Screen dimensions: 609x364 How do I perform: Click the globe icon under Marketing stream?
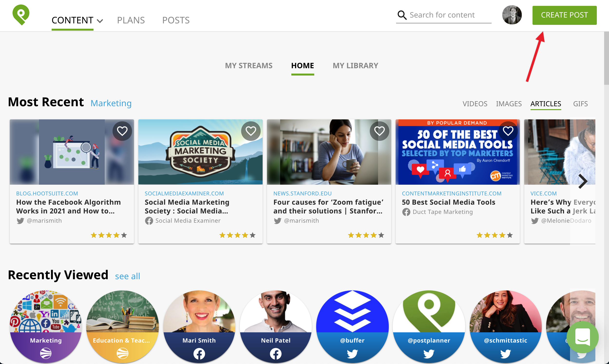[x=46, y=354]
